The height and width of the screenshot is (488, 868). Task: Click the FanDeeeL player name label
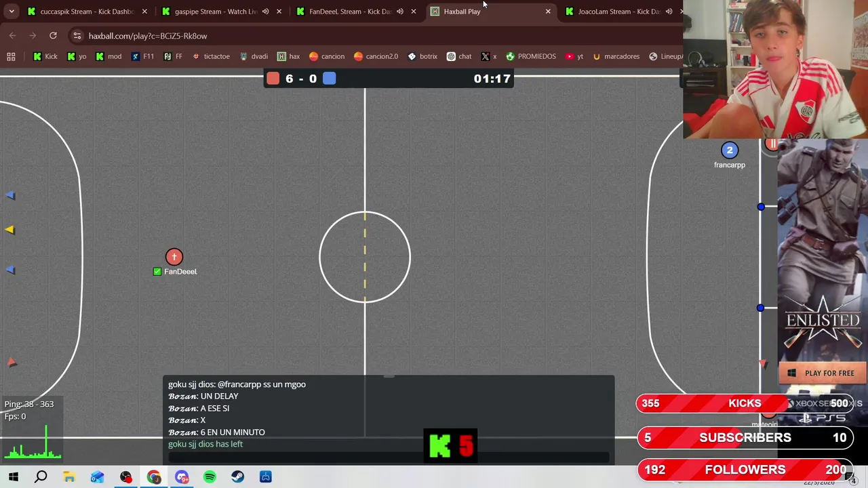point(180,272)
